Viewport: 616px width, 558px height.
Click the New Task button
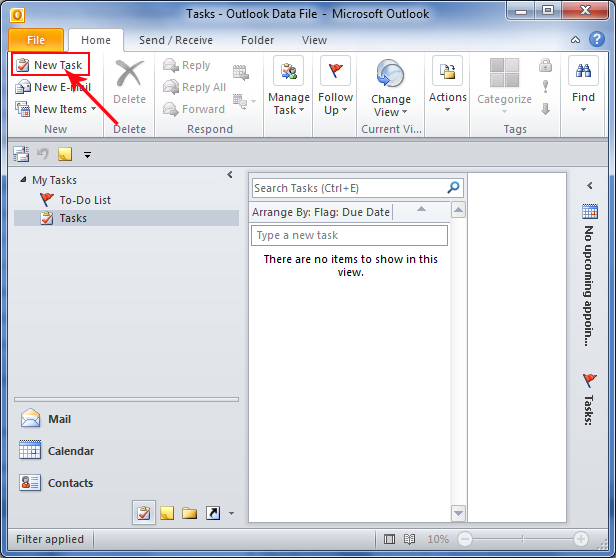[x=50, y=64]
